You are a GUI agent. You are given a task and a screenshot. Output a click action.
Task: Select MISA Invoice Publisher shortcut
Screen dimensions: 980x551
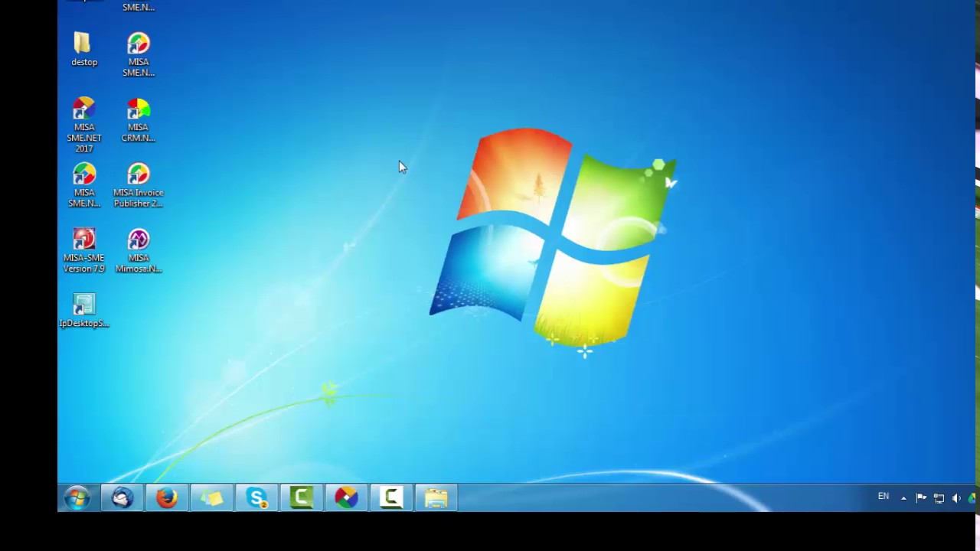pyautogui.click(x=139, y=185)
